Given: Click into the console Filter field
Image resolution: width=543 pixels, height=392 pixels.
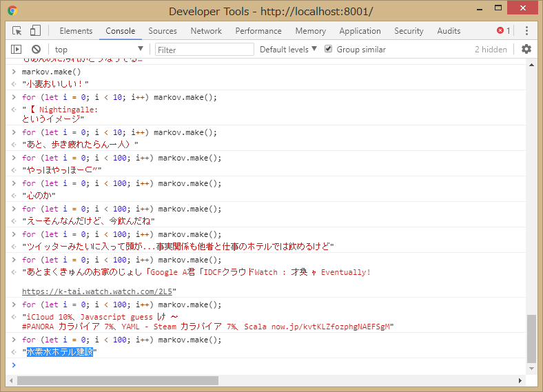Looking at the screenshot, I should click(x=204, y=50).
